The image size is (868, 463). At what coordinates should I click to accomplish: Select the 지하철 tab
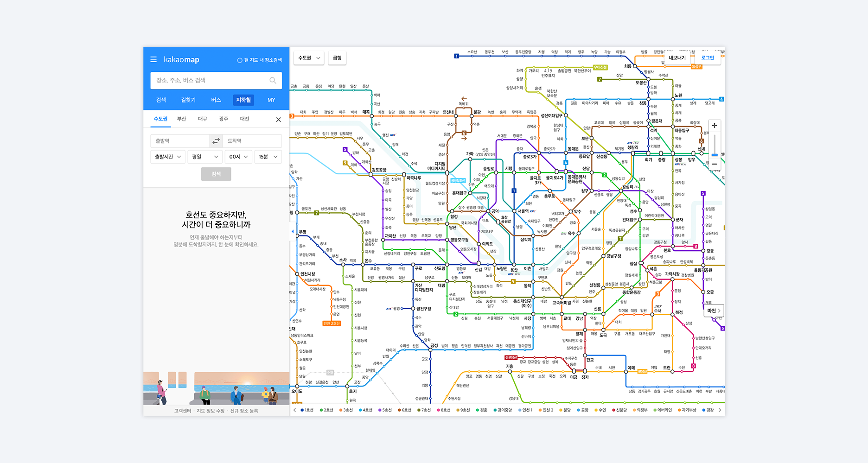pos(243,100)
